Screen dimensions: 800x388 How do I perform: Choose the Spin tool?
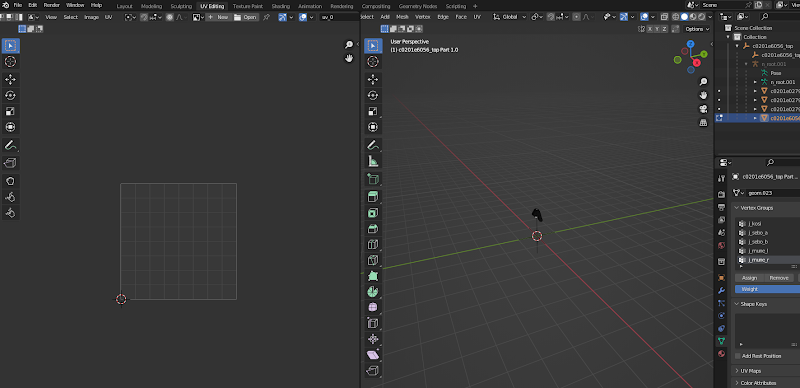373,292
